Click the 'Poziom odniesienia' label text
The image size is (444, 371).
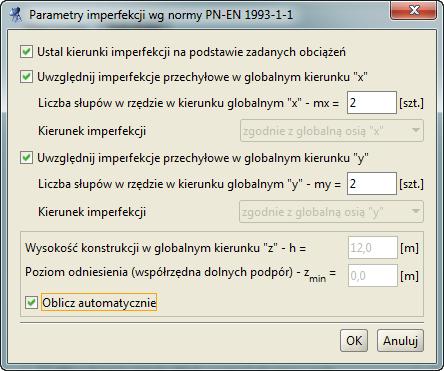pos(180,274)
